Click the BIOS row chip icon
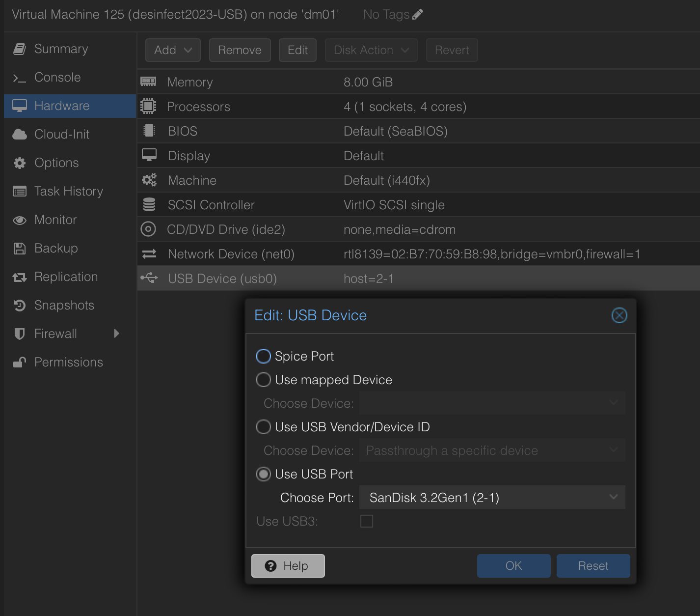 click(149, 131)
